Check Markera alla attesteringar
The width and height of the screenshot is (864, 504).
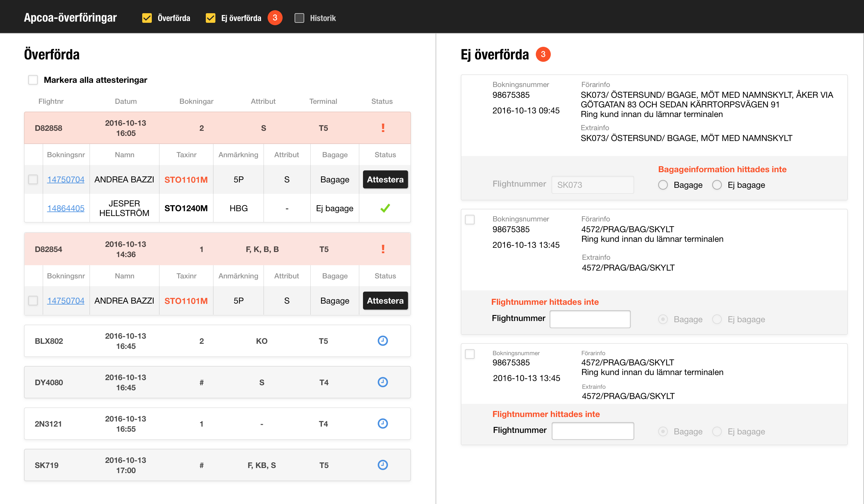pyautogui.click(x=33, y=80)
